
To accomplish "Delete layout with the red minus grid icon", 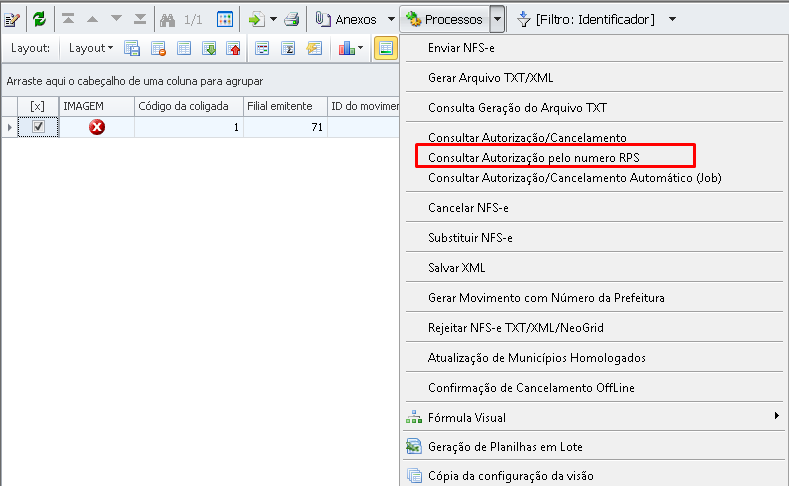I will click(x=158, y=48).
